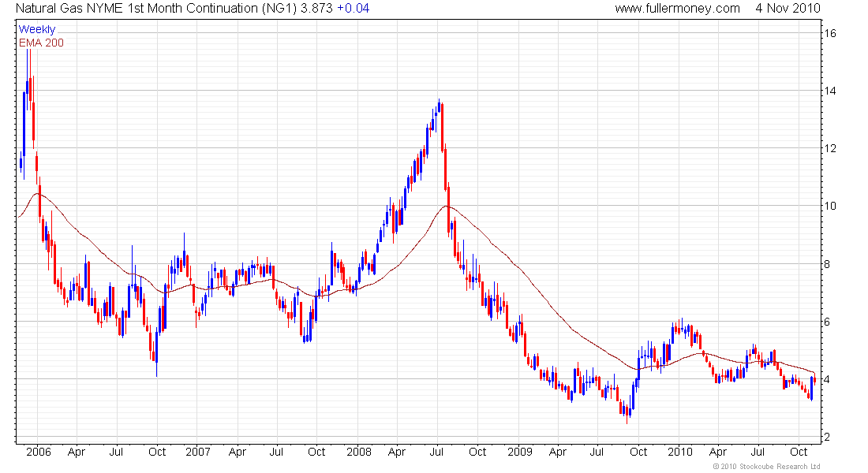Image resolution: width=868 pixels, height=473 pixels.
Task: Click the y-axis value 10
Action: pos(830,206)
